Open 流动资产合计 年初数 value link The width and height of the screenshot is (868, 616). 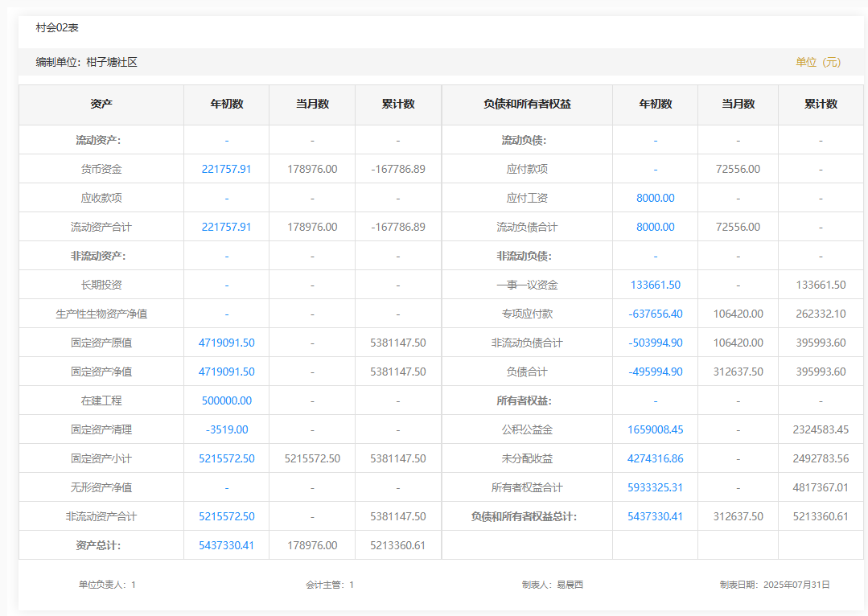click(x=226, y=227)
